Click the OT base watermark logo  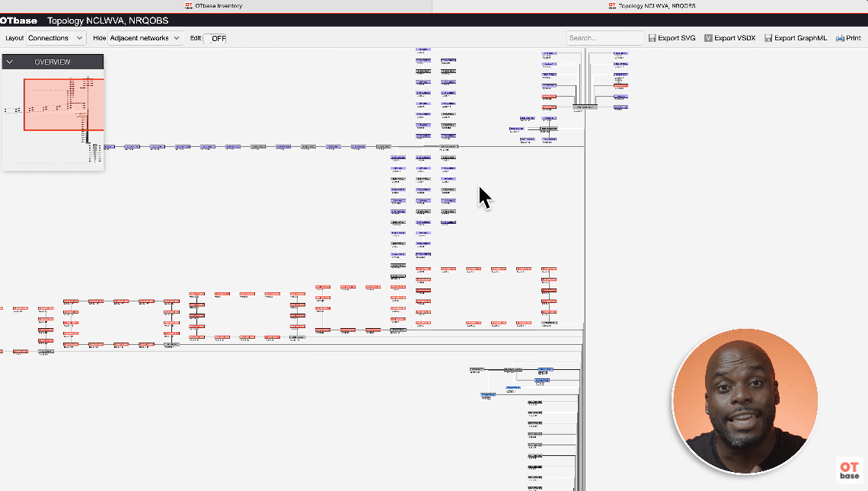tap(848, 470)
